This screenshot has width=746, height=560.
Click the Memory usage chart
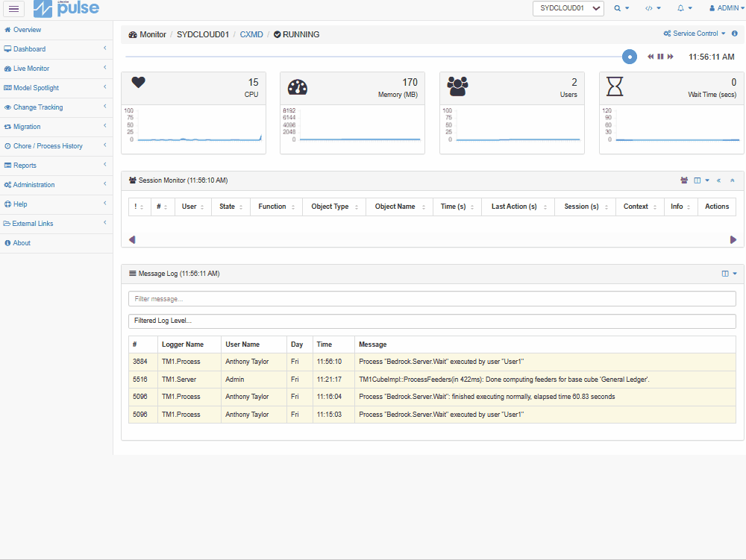pos(353,125)
